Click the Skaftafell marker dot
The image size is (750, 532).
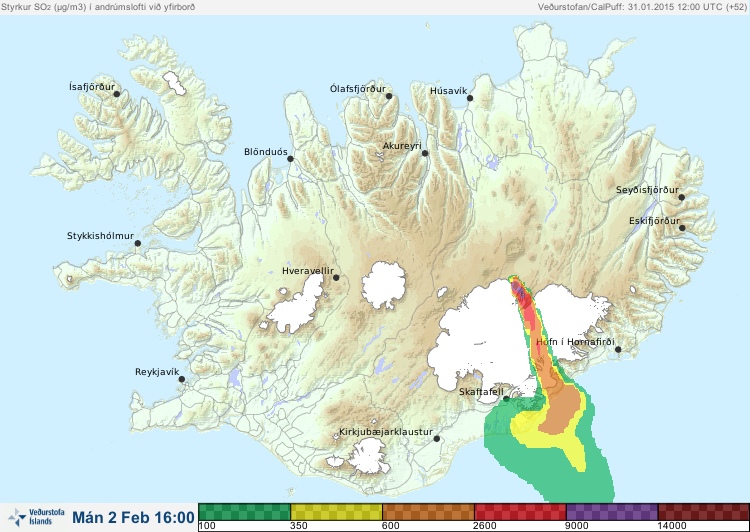tap(506, 398)
